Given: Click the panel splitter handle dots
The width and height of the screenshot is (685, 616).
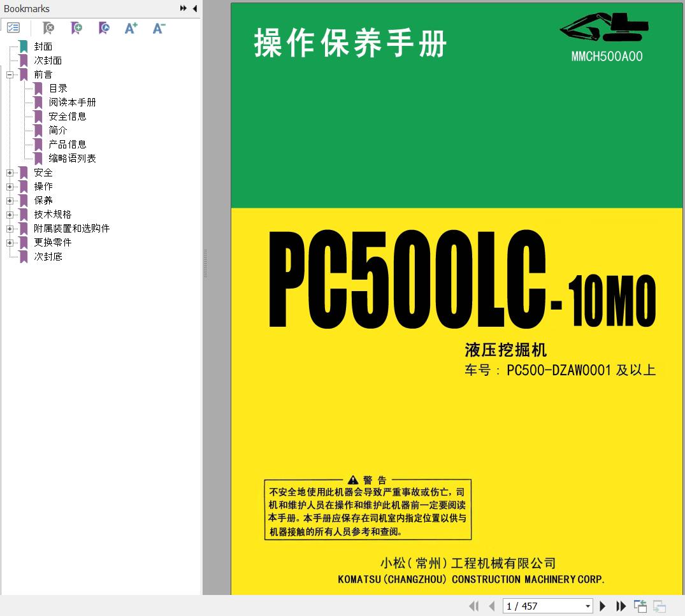Looking at the screenshot, I should coord(205,264).
